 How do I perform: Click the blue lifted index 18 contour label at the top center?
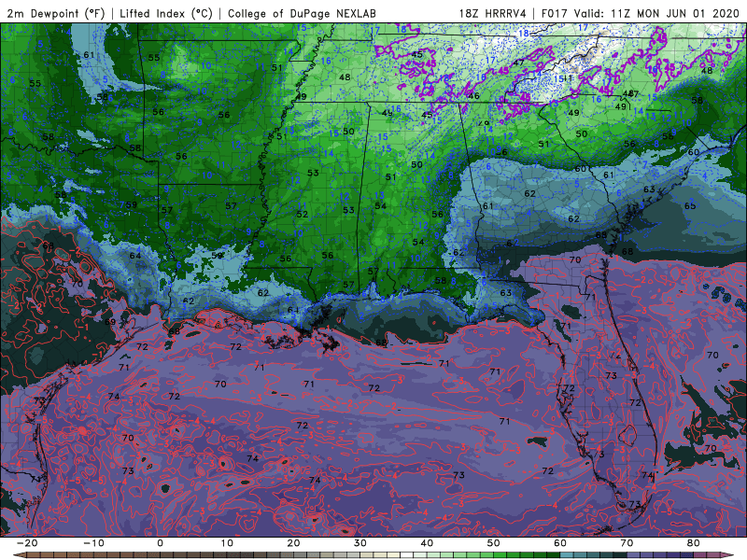[x=402, y=29]
